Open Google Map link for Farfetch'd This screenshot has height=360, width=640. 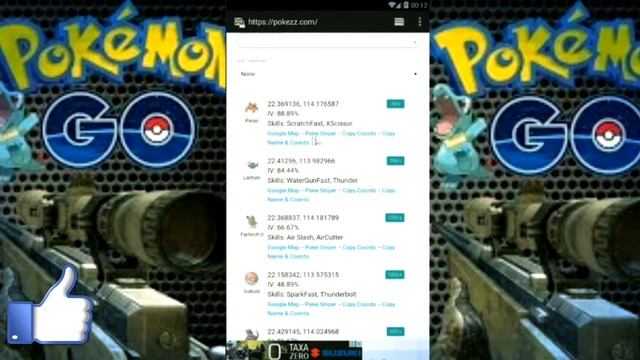(283, 247)
